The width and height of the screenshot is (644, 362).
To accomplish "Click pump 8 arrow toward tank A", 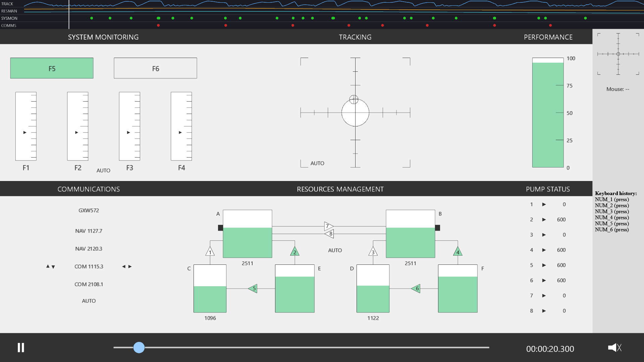I will 329,234.
